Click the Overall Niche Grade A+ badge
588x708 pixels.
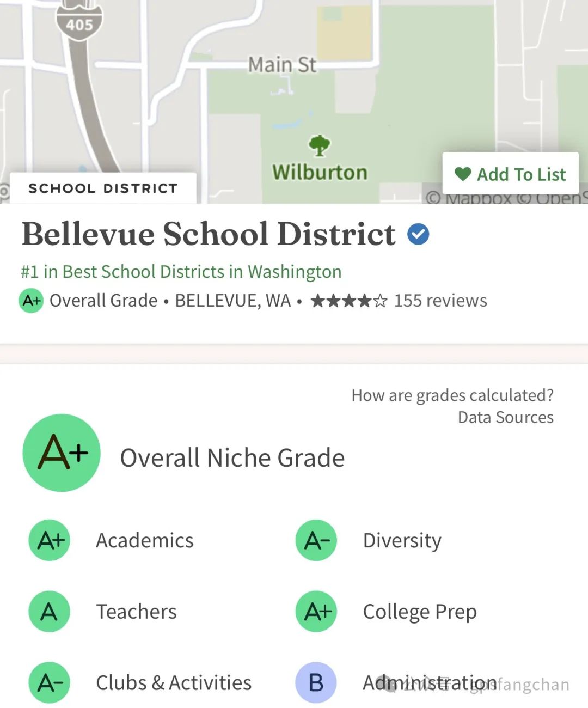[x=62, y=453]
